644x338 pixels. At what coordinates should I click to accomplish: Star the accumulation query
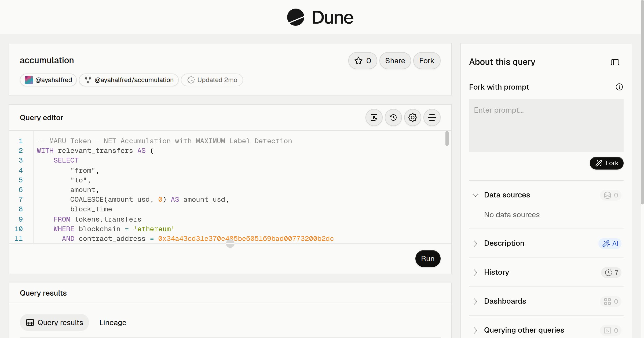pos(363,61)
